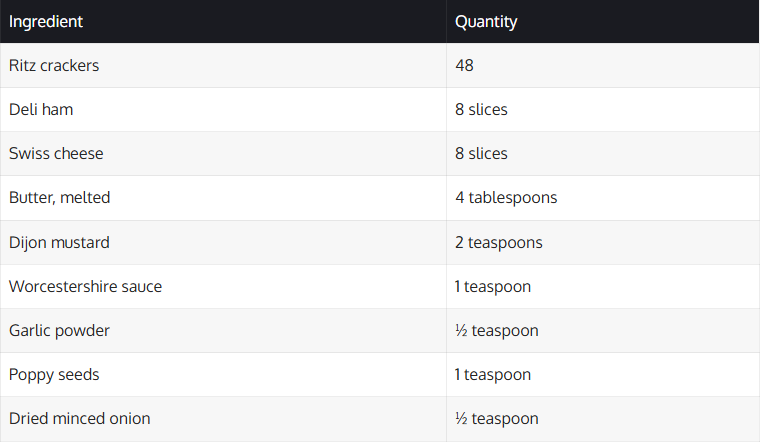Select the 2 teaspoons quantity cell
Screen dimensions: 762x443
click(499, 242)
